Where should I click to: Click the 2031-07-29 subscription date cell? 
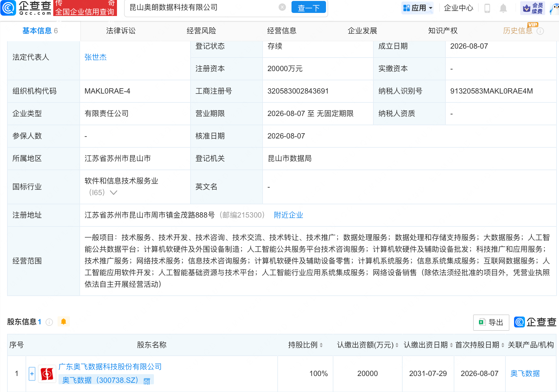pyautogui.click(x=428, y=374)
